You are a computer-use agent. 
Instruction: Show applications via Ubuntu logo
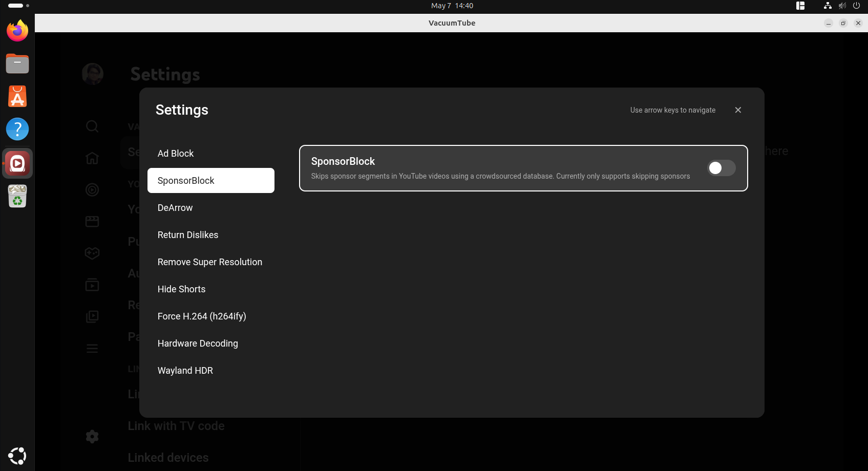click(17, 456)
